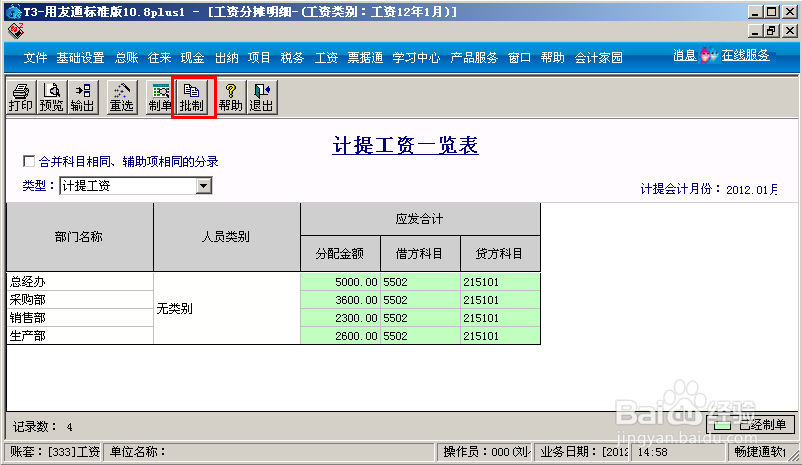Click the 计提会计月份 2012.01 label
The image size is (802, 465).
tap(709, 189)
